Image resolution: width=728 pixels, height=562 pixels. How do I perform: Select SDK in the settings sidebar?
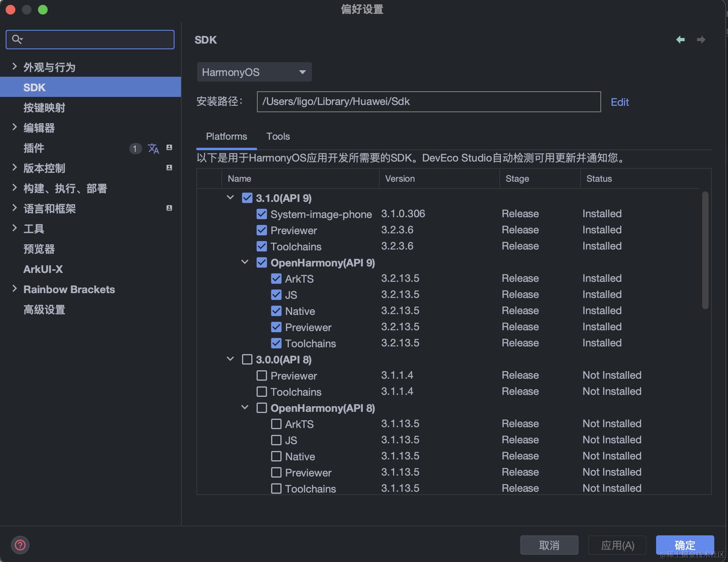click(90, 87)
